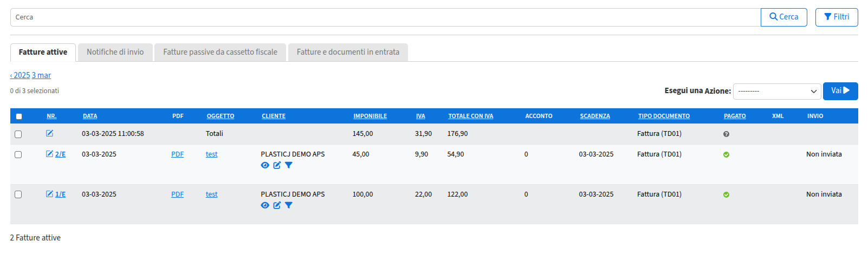Edit client pencil icon in 1/E row
The image size is (868, 254).
277,205
